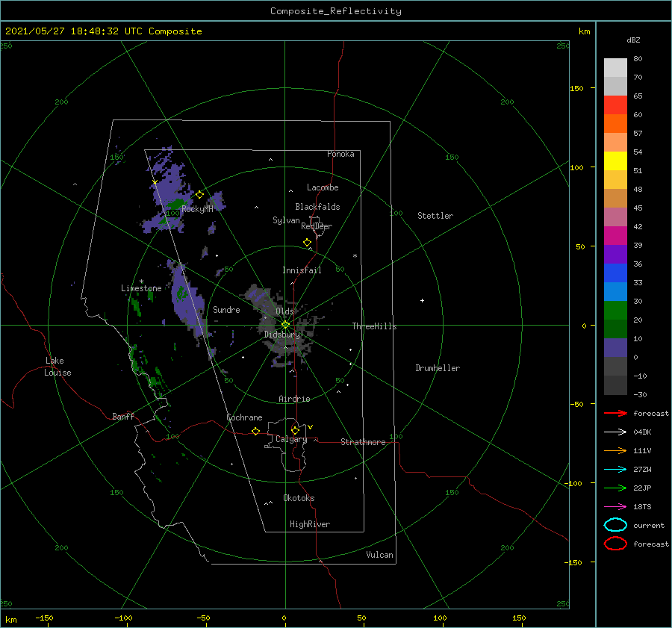Click the magenta 18TS arrow icon
Image resolution: width=672 pixels, height=628 pixels.
point(615,507)
